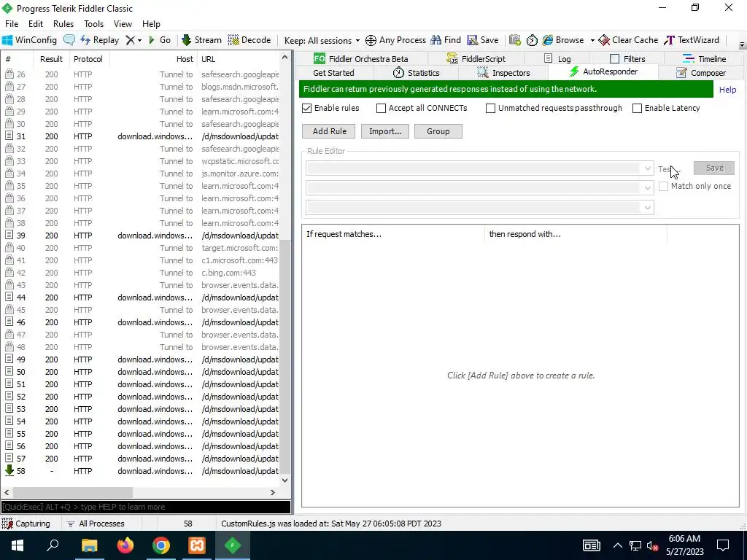Open the FiddlerScript tab
Viewport: 747px width, 560px height.
pos(476,59)
